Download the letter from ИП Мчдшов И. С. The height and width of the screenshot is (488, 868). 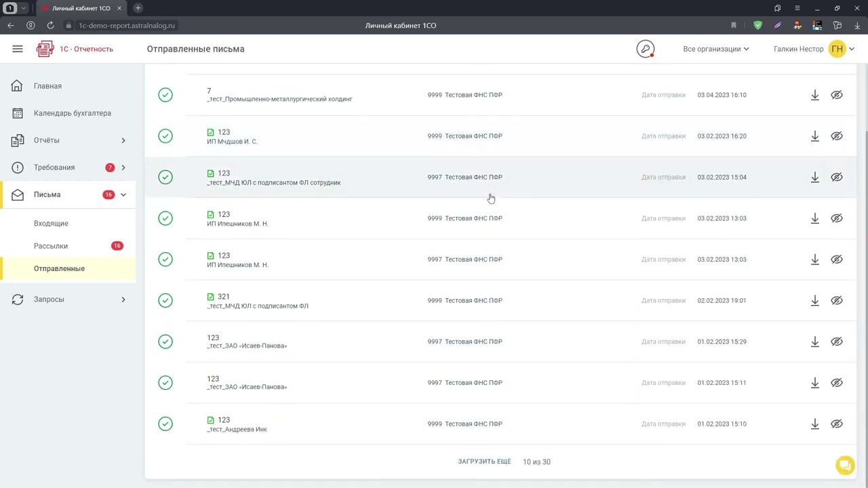click(x=815, y=136)
